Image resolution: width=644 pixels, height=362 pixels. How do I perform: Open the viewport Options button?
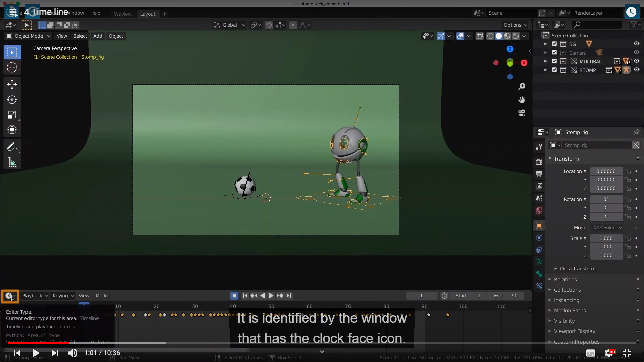tap(515, 25)
